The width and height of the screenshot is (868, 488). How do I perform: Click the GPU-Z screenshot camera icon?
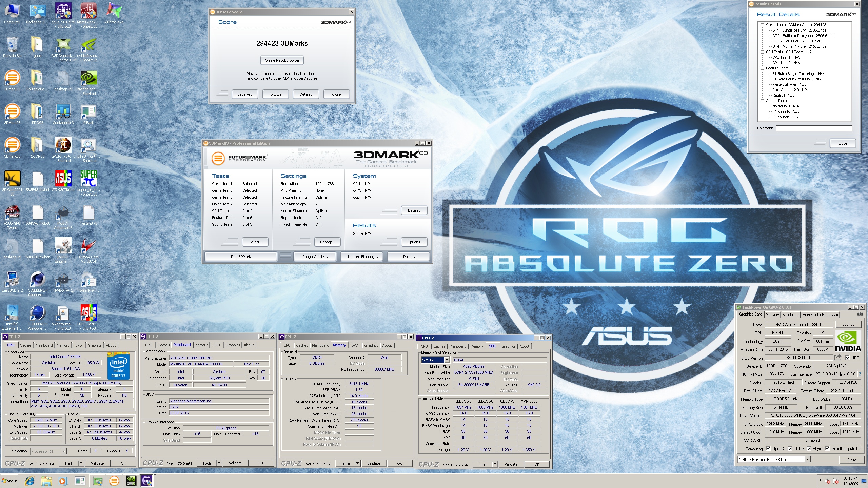point(860,314)
